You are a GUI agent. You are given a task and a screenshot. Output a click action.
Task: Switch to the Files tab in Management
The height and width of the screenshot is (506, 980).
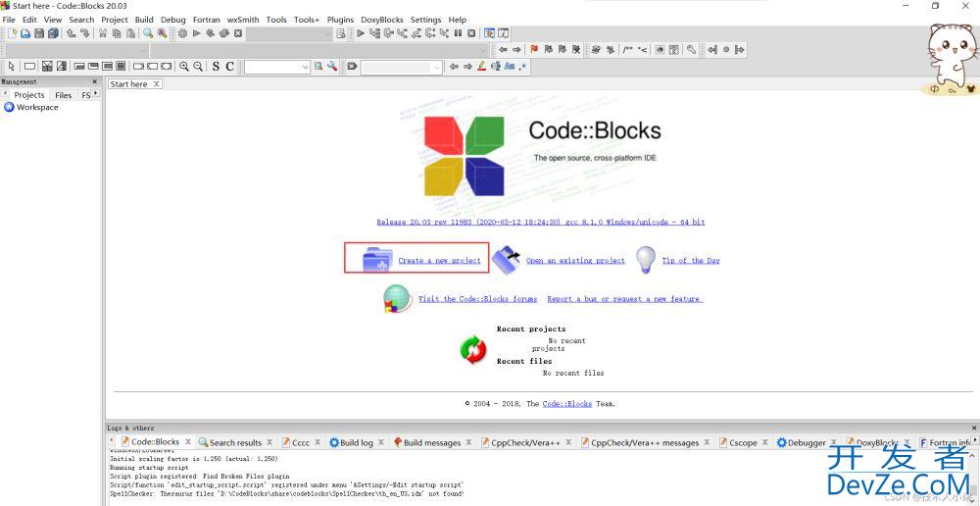[63, 95]
